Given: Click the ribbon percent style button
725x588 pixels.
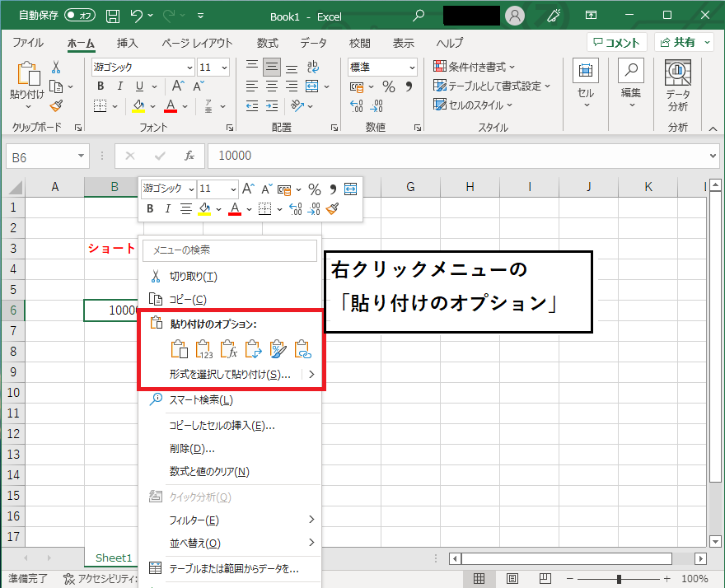Looking at the screenshot, I should pos(388,86).
